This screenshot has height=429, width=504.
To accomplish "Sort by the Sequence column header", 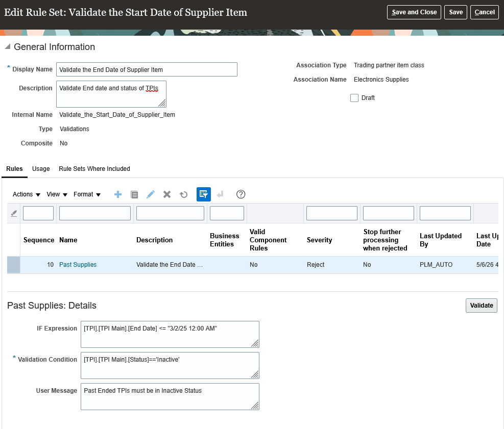I will (x=39, y=240).
